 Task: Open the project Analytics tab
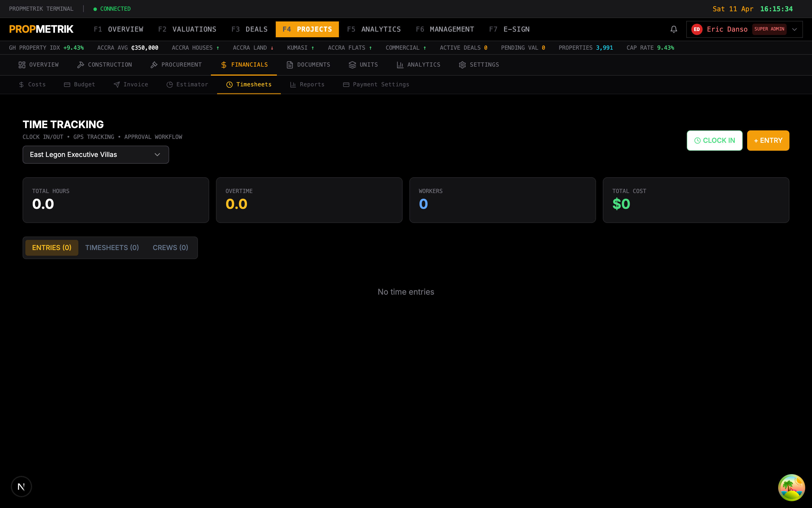[418, 65]
